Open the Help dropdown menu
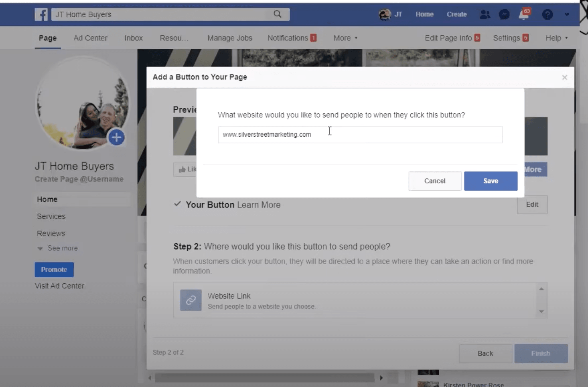This screenshot has width=588, height=387. coord(556,38)
